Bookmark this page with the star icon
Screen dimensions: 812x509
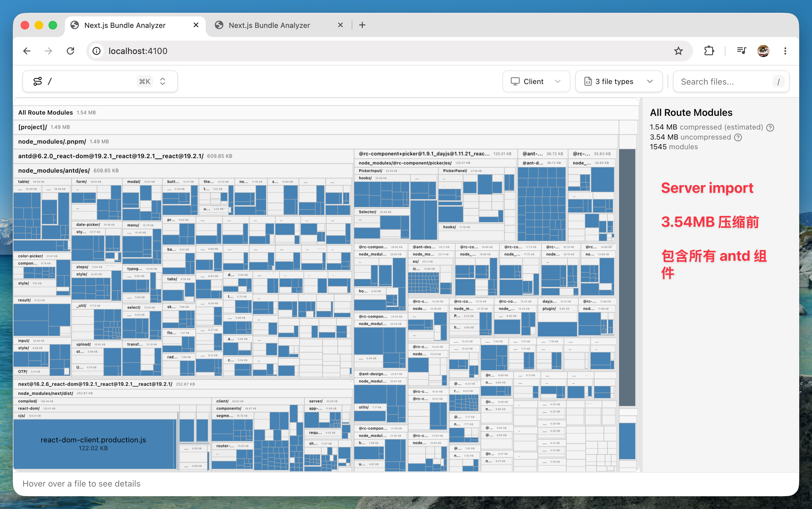point(678,51)
